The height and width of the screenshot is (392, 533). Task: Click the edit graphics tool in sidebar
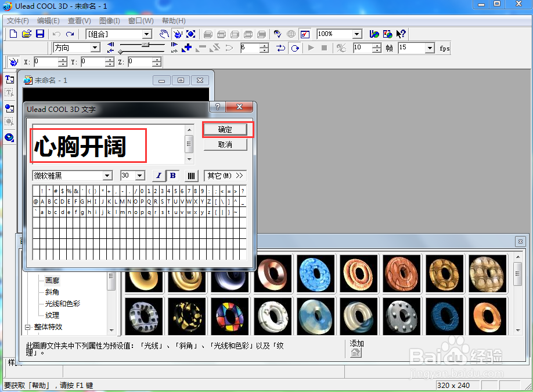tap(9, 122)
